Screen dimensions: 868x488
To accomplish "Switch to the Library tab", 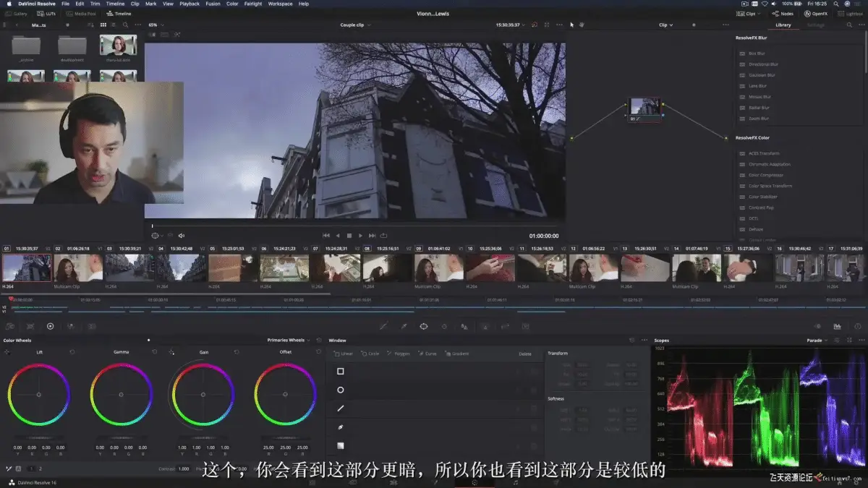I will (x=783, y=25).
